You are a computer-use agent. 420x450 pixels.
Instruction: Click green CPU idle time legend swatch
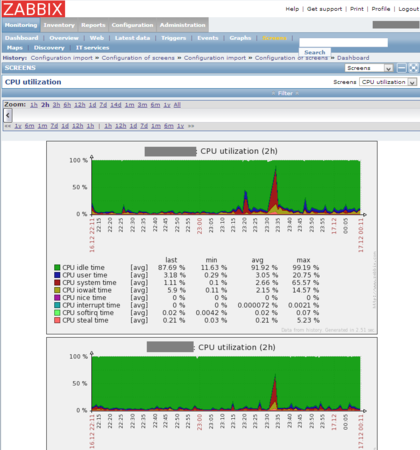click(x=57, y=268)
